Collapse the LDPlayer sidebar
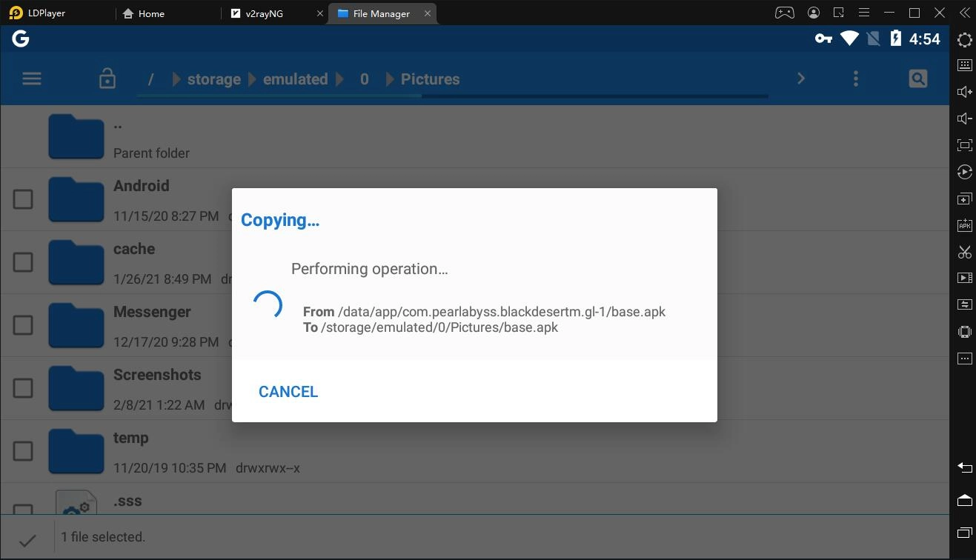 pos(963,13)
